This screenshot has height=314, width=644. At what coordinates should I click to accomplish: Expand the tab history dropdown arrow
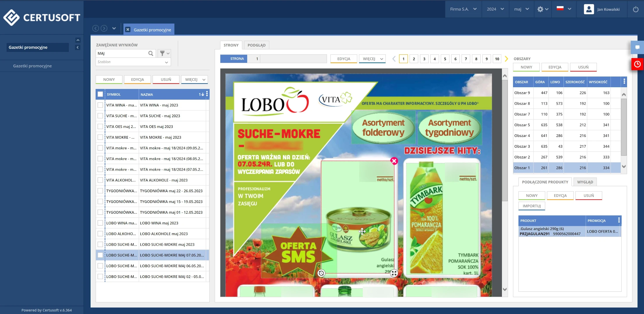(114, 28)
